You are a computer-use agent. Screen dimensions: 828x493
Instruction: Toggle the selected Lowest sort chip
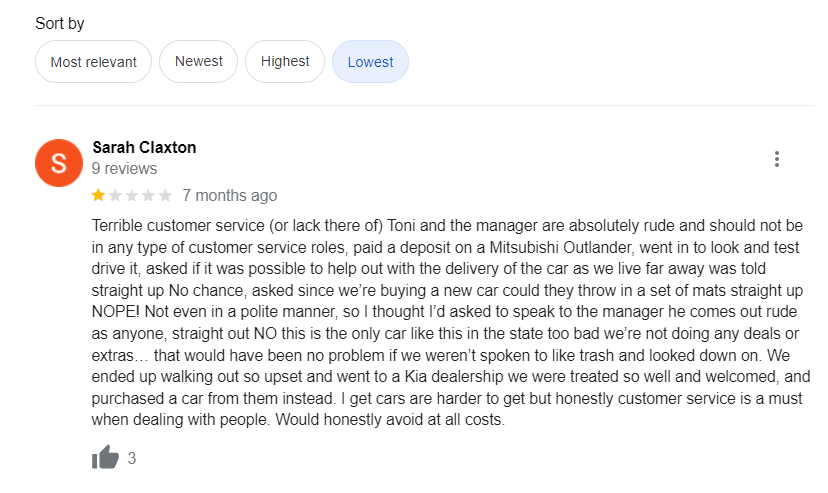[370, 62]
